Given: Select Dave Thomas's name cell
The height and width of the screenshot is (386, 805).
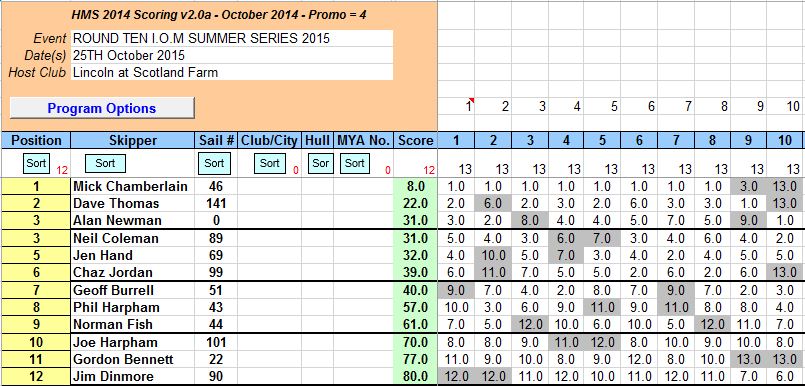Looking at the screenshot, I should point(132,203).
